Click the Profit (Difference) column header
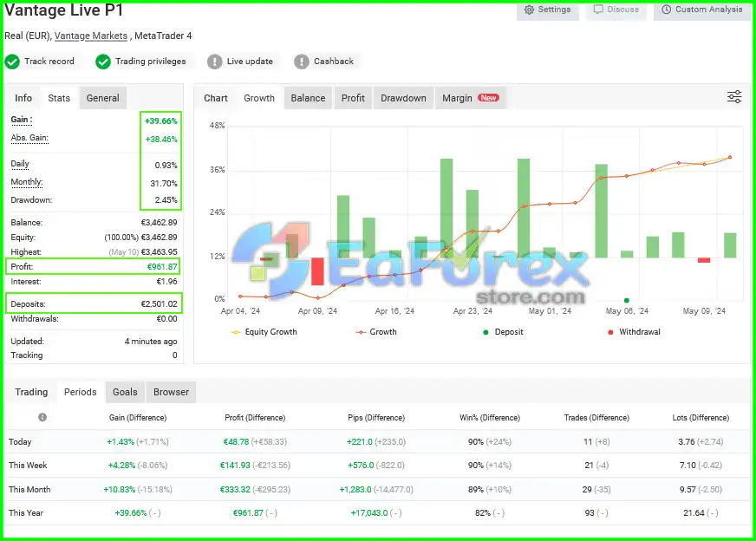The width and height of the screenshot is (756, 541). (255, 418)
